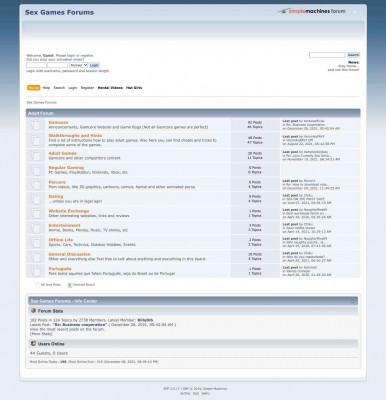The image size is (386, 400).
Task: Click the WAP2 footer link
Action: (x=206, y=393)
